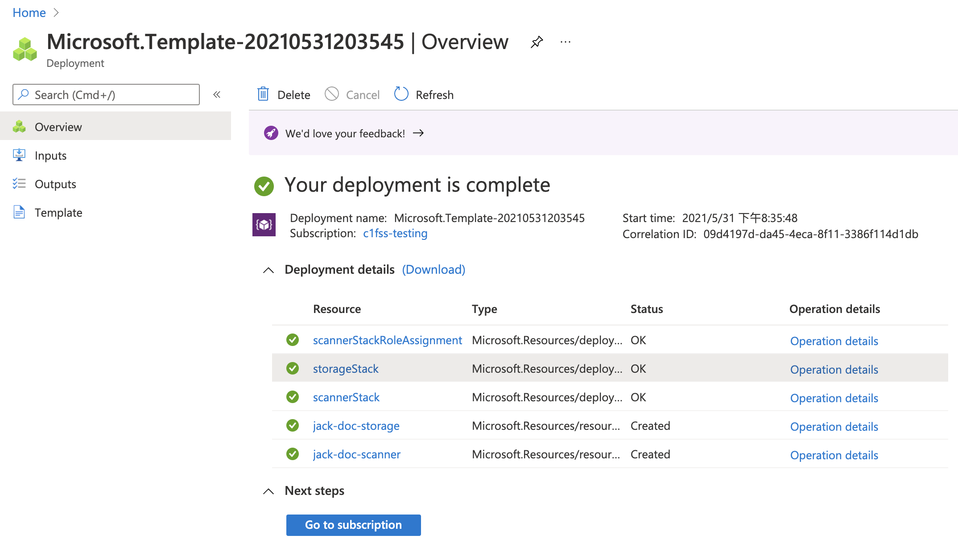Open the Inputs menu item
The image size is (958, 560).
(x=50, y=156)
